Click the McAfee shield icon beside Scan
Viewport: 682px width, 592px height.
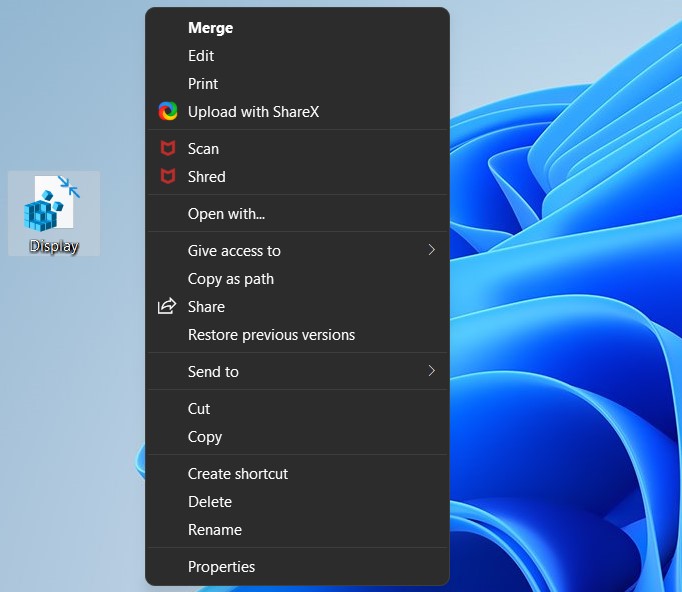168,149
